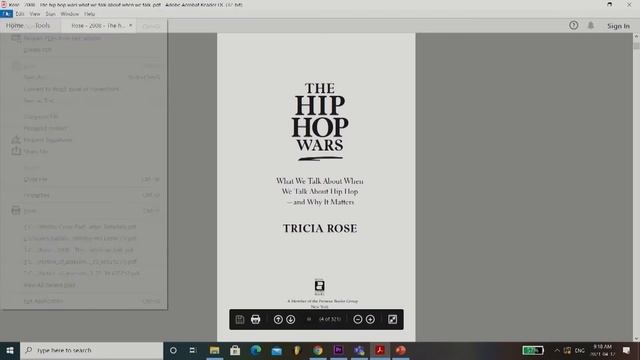Open the View menu

point(35,14)
